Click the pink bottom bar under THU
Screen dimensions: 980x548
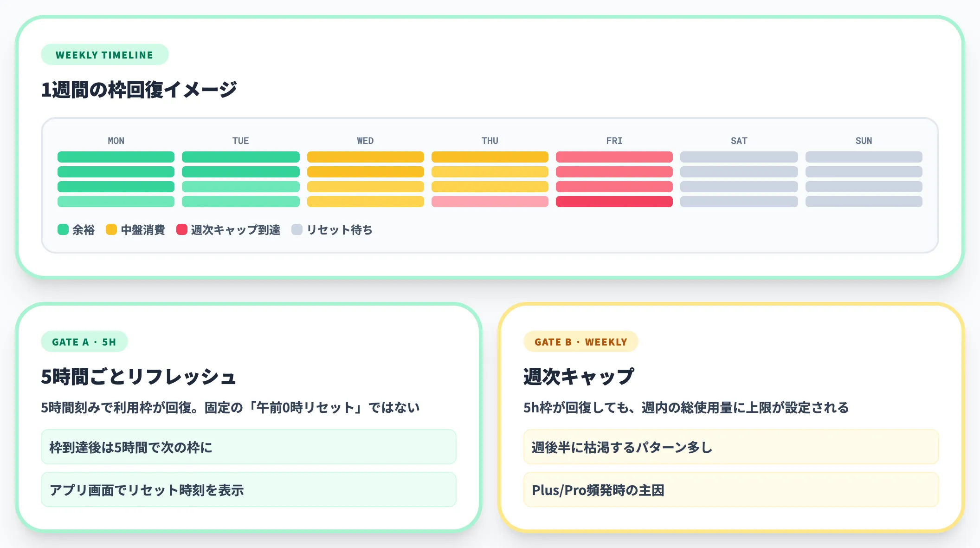coord(490,202)
